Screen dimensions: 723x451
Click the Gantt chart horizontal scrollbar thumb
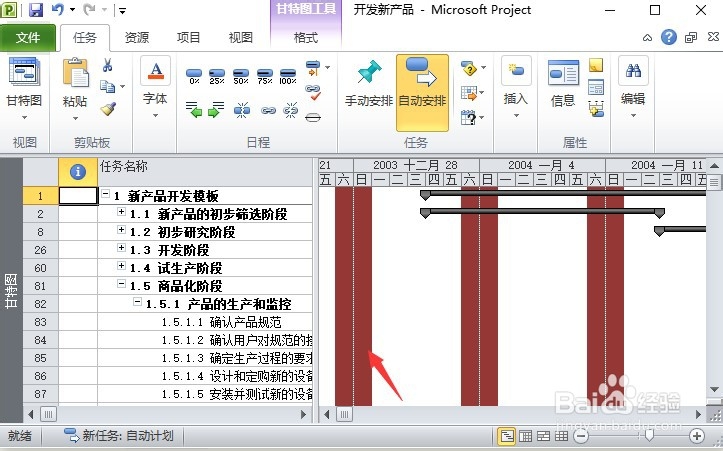(x=344, y=414)
